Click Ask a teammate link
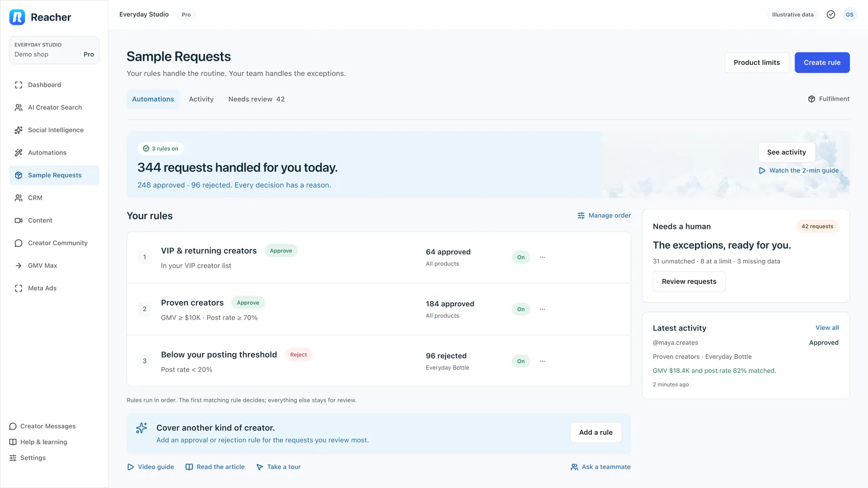Image resolution: width=868 pixels, height=488 pixels. click(601, 467)
